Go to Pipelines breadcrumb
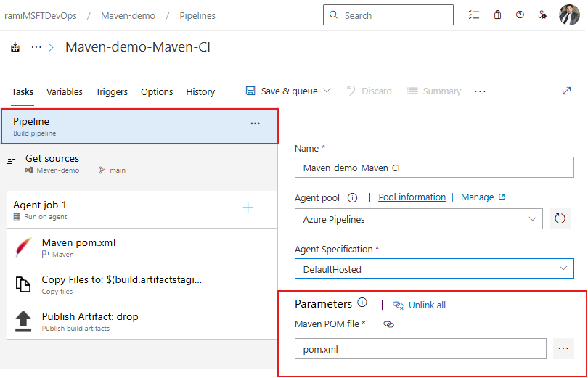The image size is (588, 378). pyautogui.click(x=197, y=16)
